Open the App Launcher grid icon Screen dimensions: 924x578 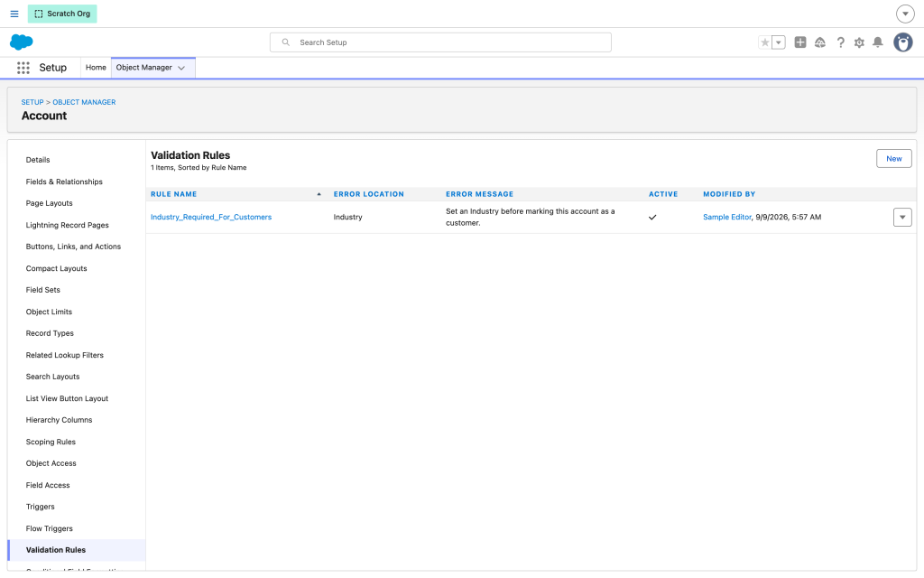click(23, 68)
